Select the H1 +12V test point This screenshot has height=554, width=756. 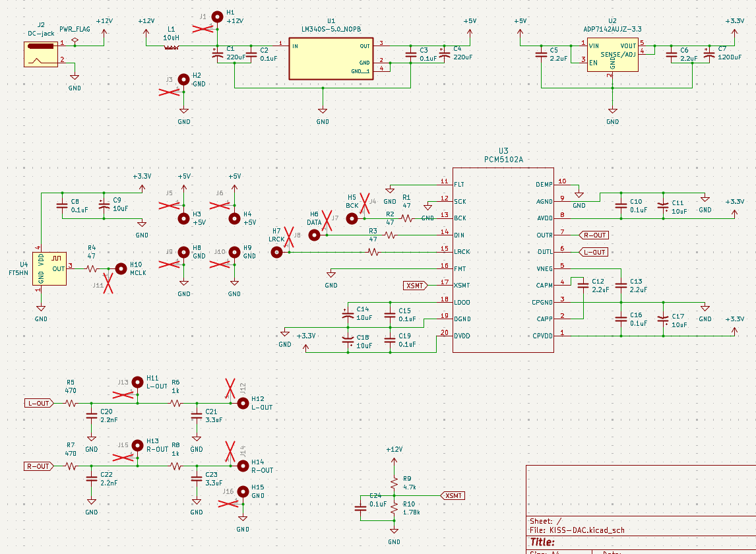pyautogui.click(x=218, y=17)
